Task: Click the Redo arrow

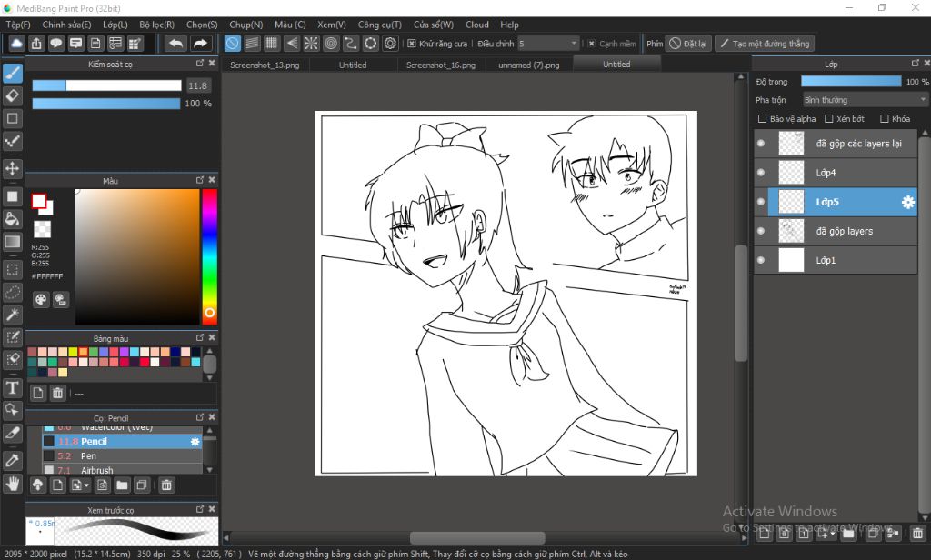Action: [x=201, y=44]
